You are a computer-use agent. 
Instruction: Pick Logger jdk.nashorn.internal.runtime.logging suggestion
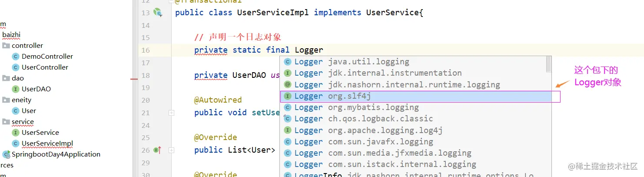pos(415,84)
